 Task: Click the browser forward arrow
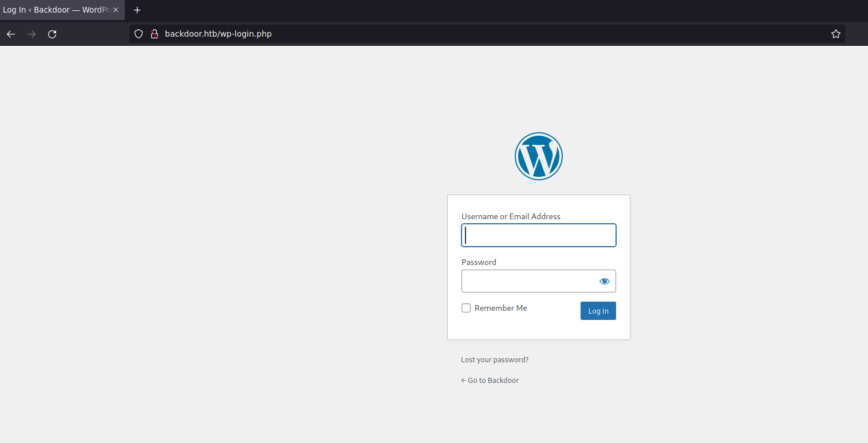[31, 34]
